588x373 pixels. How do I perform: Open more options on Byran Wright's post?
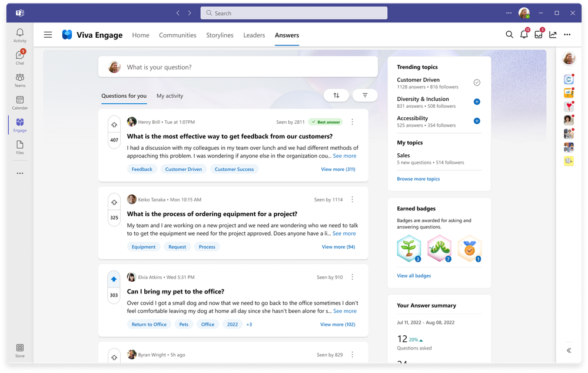[x=352, y=355]
